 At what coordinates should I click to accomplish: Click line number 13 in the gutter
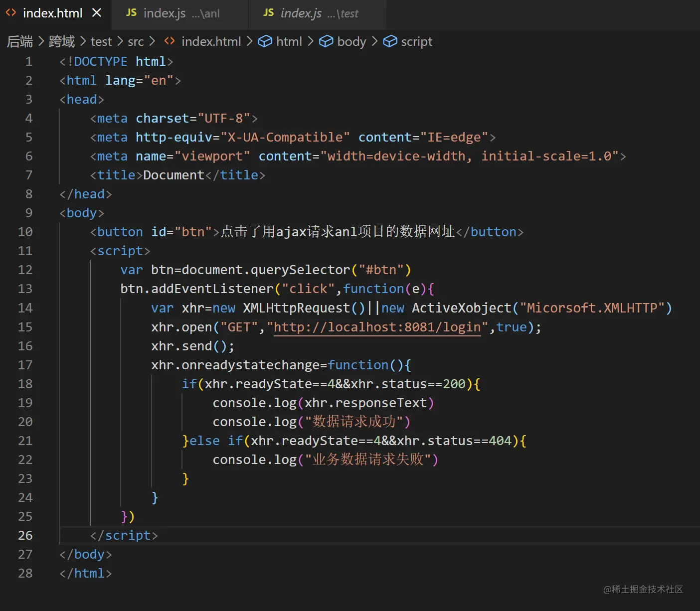(x=25, y=289)
